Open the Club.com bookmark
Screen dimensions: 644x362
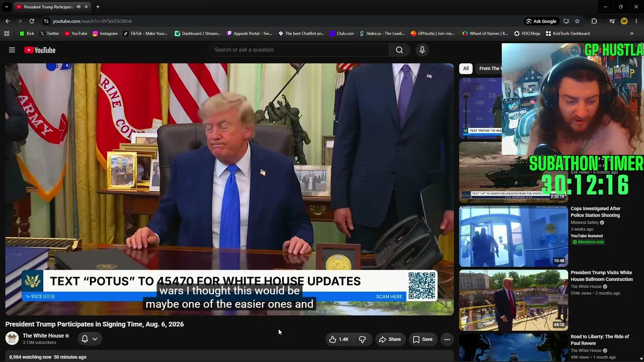click(342, 34)
